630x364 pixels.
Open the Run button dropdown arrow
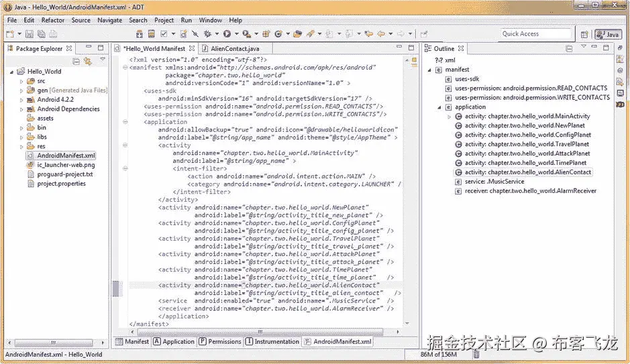(237, 34)
